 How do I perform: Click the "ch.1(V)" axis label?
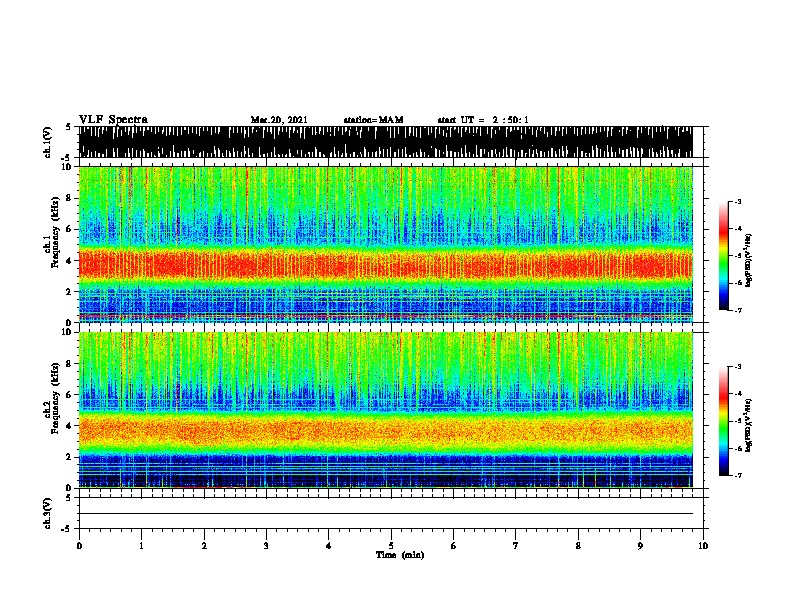[x=48, y=142]
